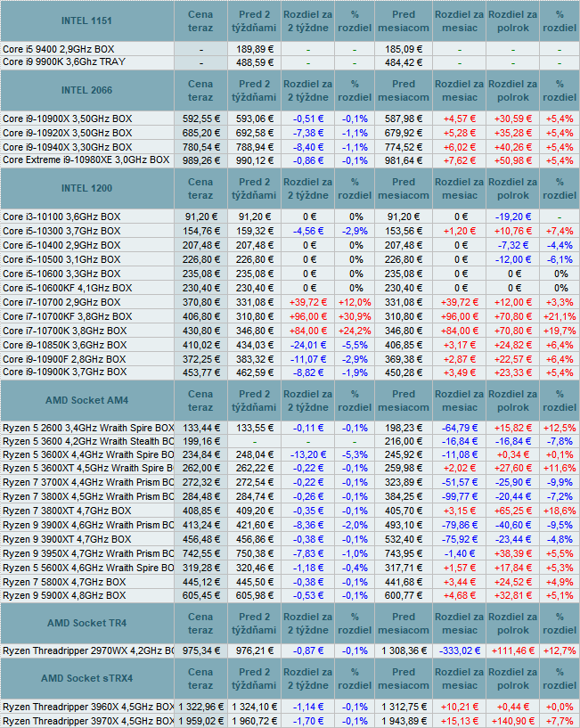This screenshot has height=728, width=580.
Task: Click the -99,77 € monthly difference
Action: coord(460,497)
